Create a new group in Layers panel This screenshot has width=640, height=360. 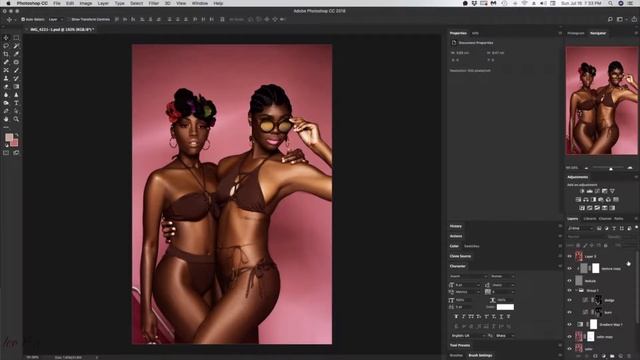pos(612,356)
